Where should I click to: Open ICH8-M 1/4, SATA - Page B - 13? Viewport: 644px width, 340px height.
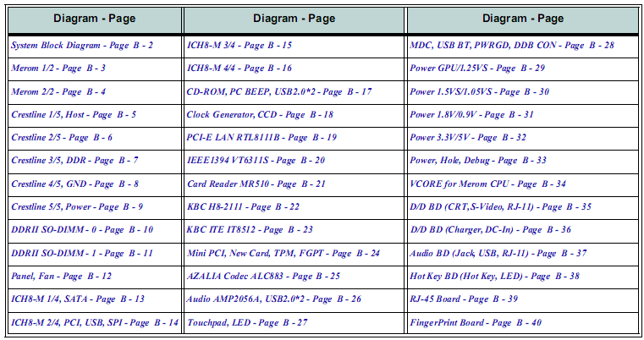[78, 299]
